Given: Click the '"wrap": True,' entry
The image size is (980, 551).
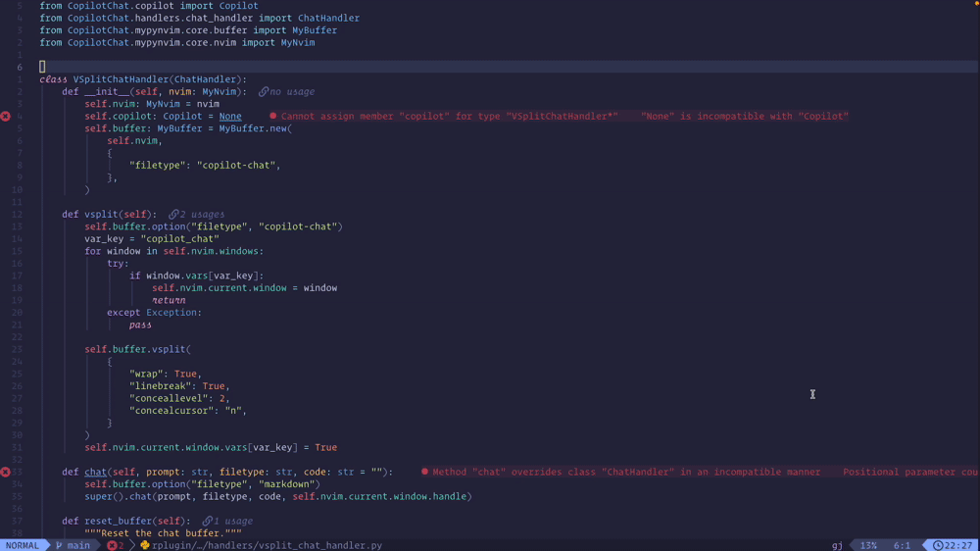Looking at the screenshot, I should [x=166, y=374].
